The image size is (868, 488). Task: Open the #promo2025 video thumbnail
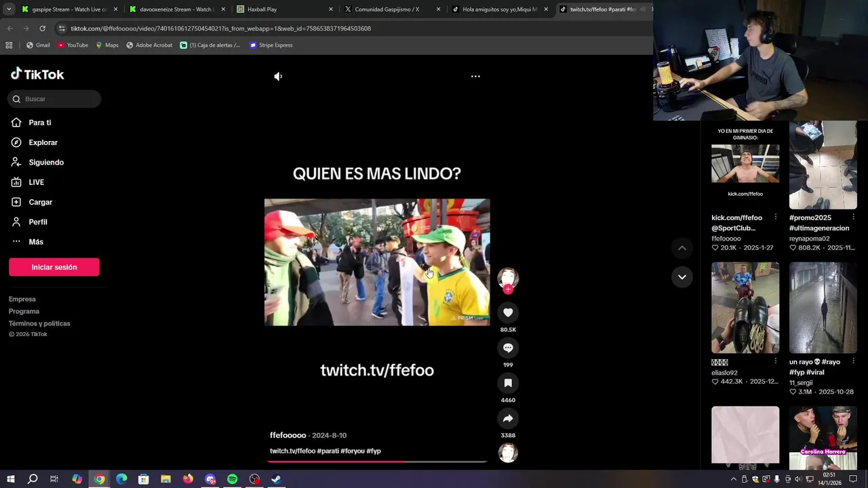(x=823, y=165)
